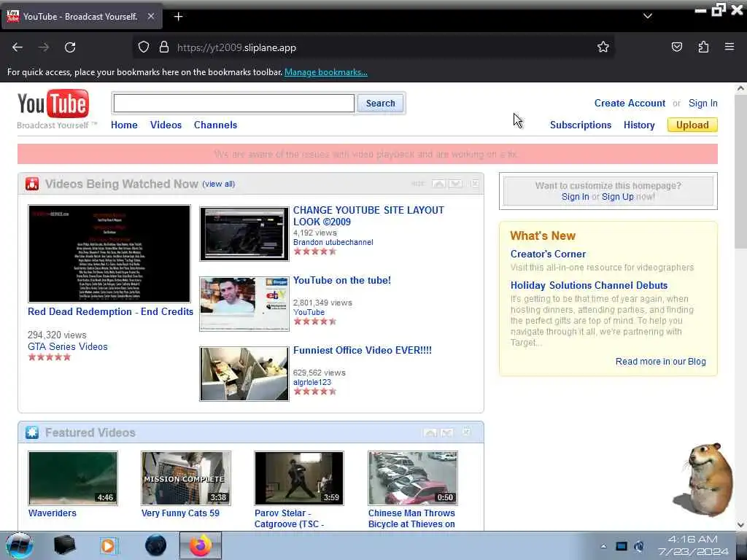
Task: Move Featured Videos module down
Action: (447, 432)
